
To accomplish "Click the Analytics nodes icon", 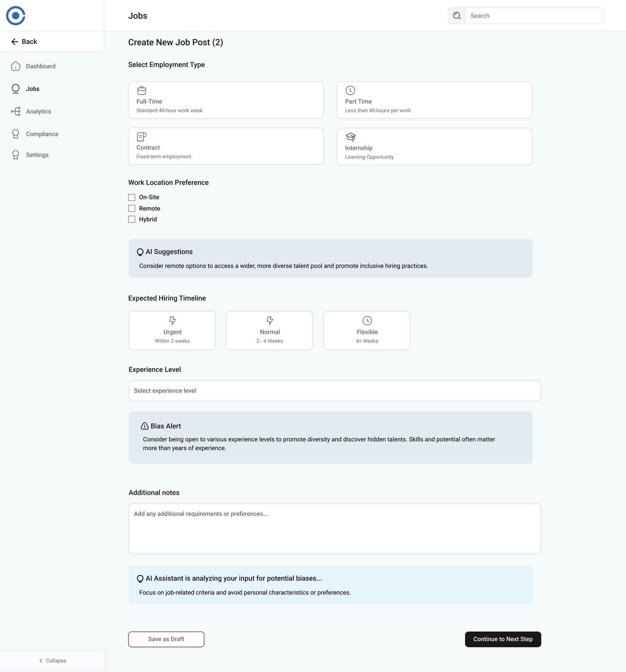I will 15,112.
